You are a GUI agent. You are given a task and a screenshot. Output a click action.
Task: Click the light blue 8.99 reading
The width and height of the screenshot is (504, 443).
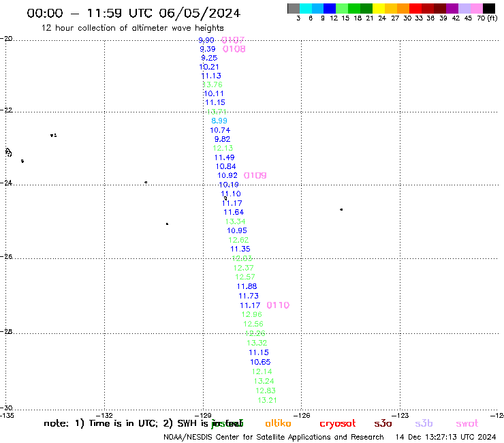(x=219, y=121)
